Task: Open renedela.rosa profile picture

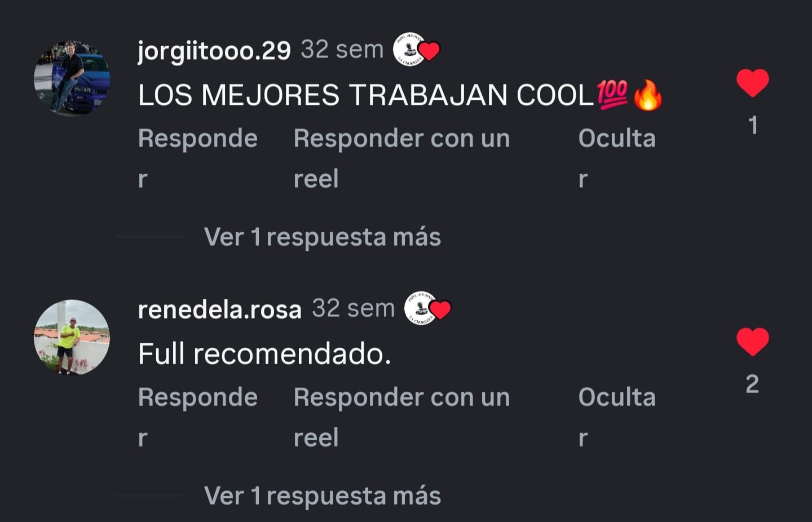Action: pos(72,337)
